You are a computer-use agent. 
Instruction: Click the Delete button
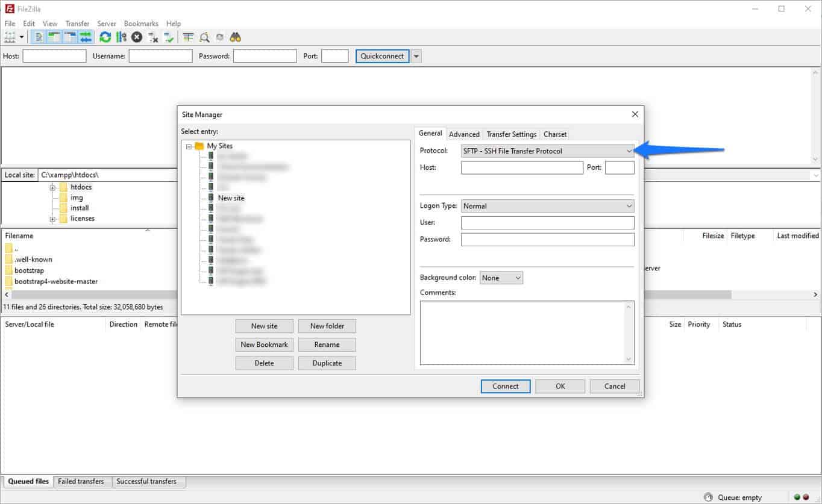tap(264, 363)
